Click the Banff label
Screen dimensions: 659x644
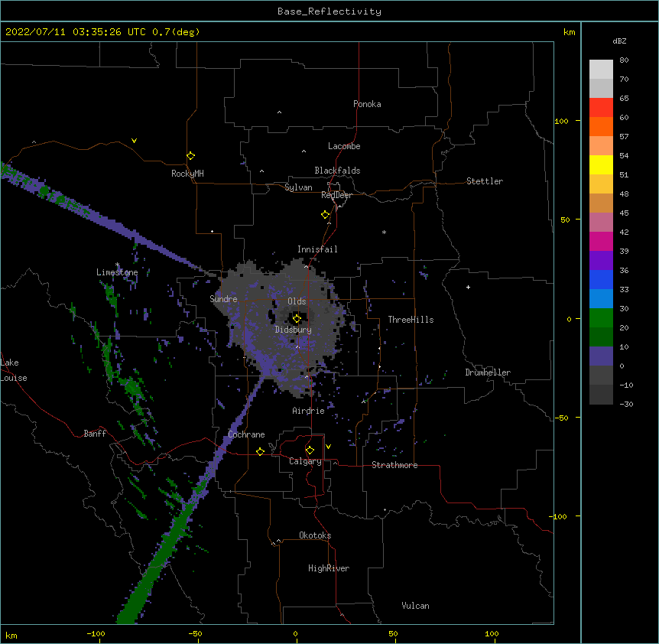click(95, 434)
